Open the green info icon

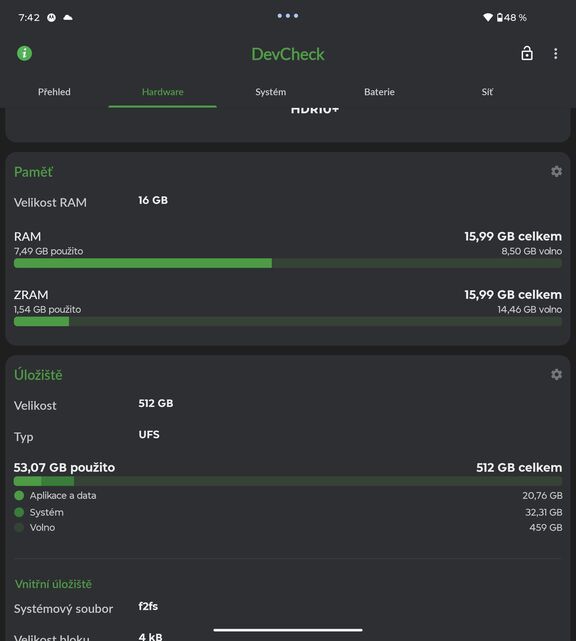25,54
